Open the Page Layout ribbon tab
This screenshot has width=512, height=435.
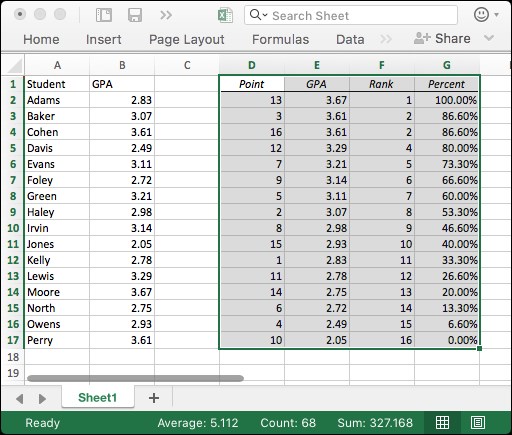pyautogui.click(x=187, y=40)
